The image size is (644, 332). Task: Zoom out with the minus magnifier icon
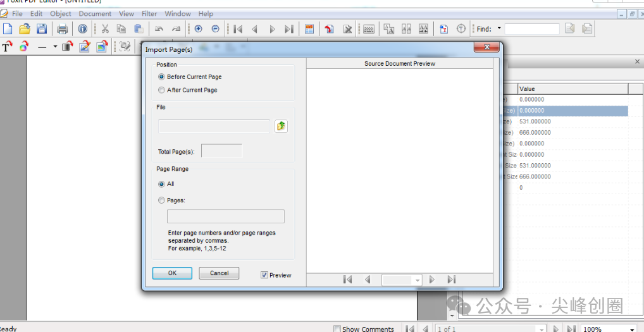pyautogui.click(x=215, y=28)
